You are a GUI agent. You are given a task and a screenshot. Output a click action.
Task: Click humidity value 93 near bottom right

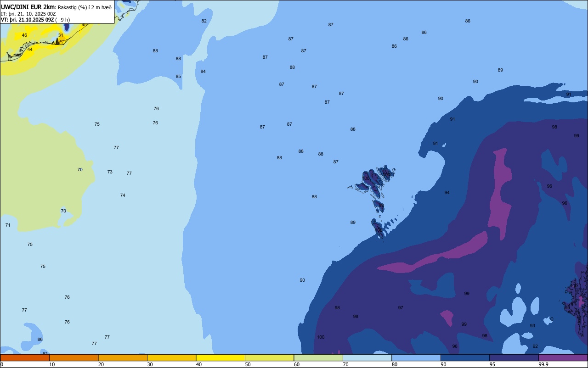click(x=532, y=326)
